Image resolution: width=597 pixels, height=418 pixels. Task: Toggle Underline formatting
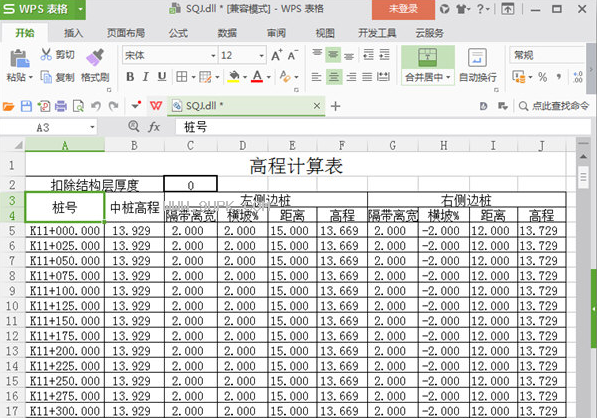coord(162,77)
